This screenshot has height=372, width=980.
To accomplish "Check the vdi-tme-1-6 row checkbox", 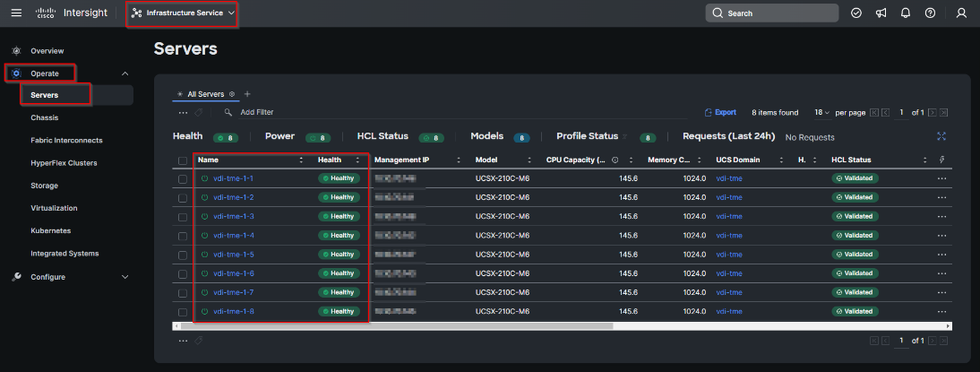I will click(184, 273).
